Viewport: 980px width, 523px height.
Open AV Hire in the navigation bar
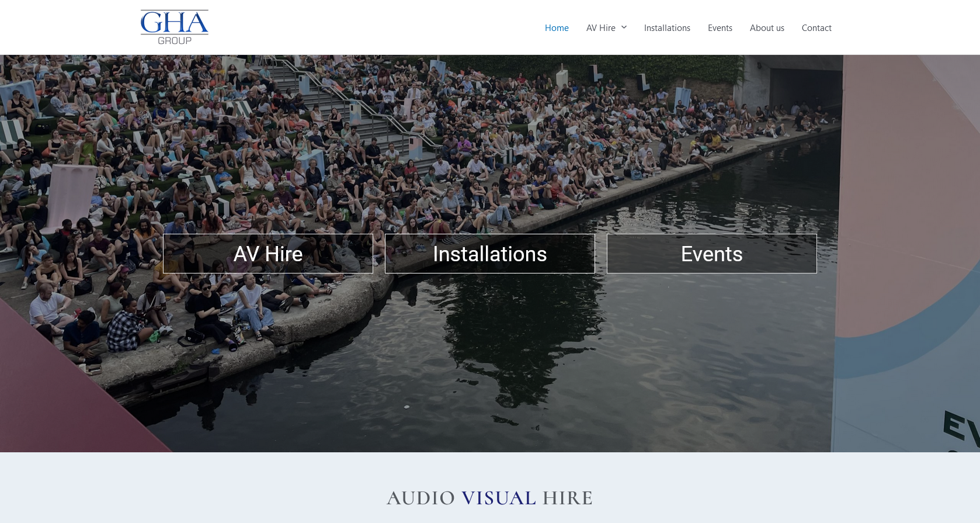(601, 28)
